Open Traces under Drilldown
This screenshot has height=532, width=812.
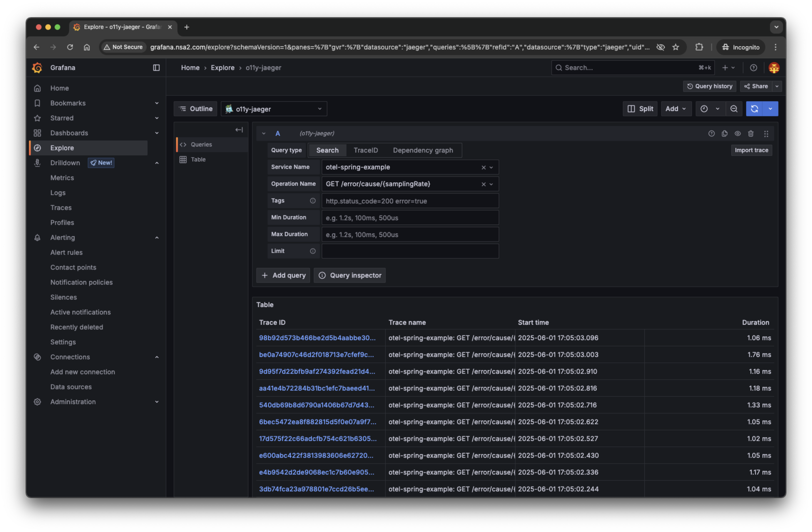click(61, 208)
